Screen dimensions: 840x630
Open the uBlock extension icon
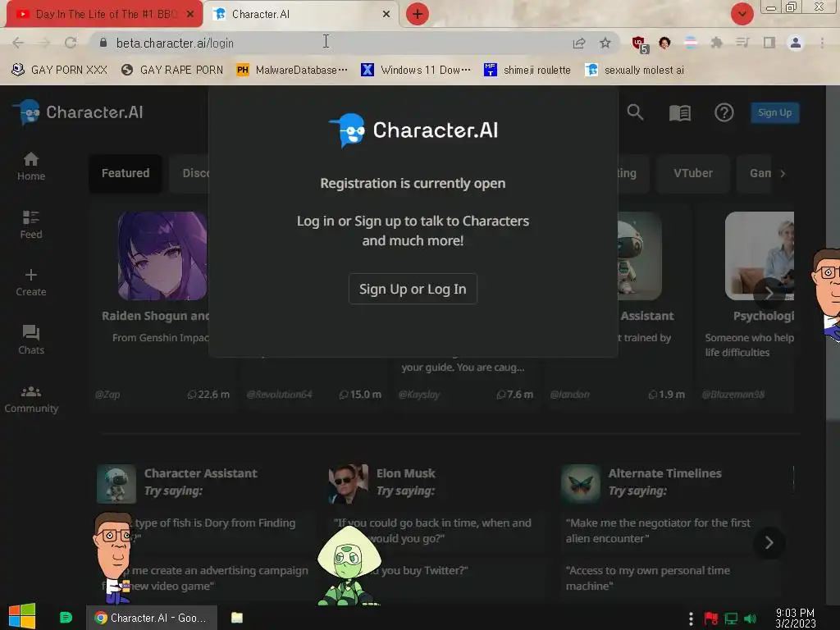click(639, 44)
